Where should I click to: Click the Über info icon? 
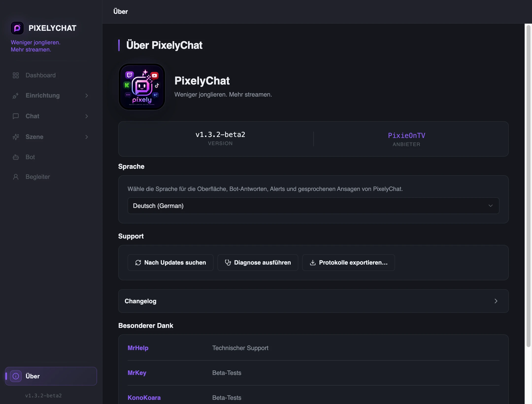[x=16, y=376]
